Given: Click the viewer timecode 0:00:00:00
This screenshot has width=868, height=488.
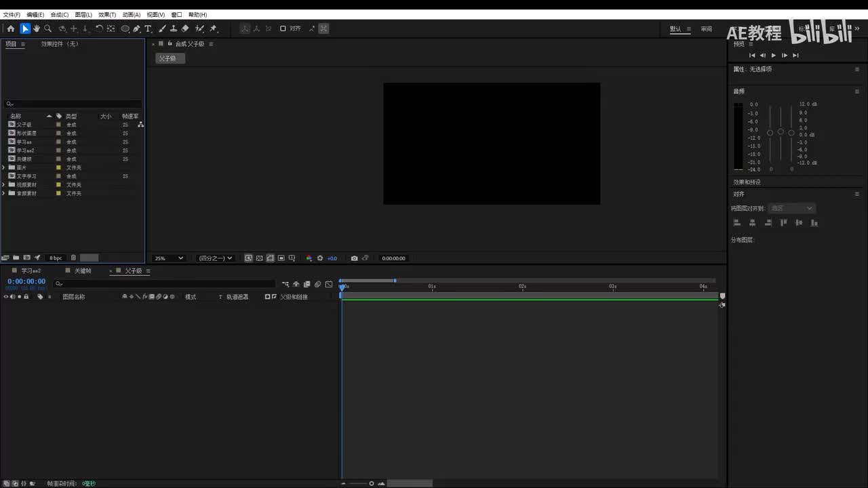Looking at the screenshot, I should 393,258.
